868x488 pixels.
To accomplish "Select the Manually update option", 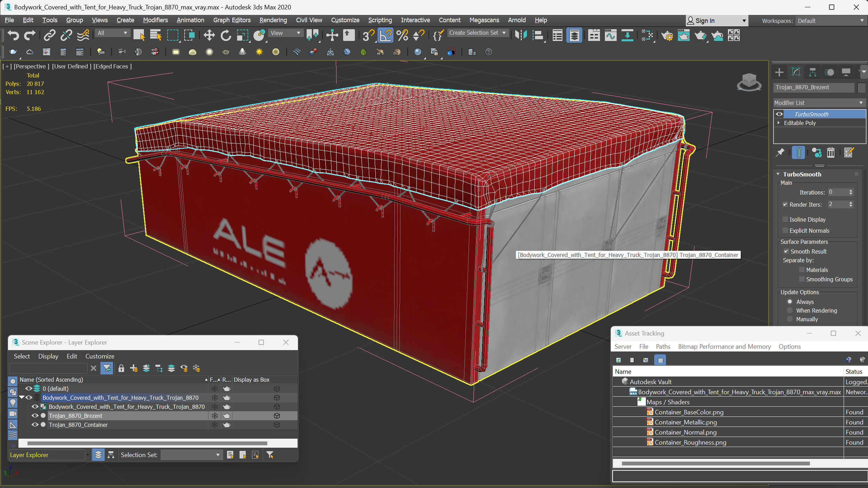I will pyautogui.click(x=790, y=319).
